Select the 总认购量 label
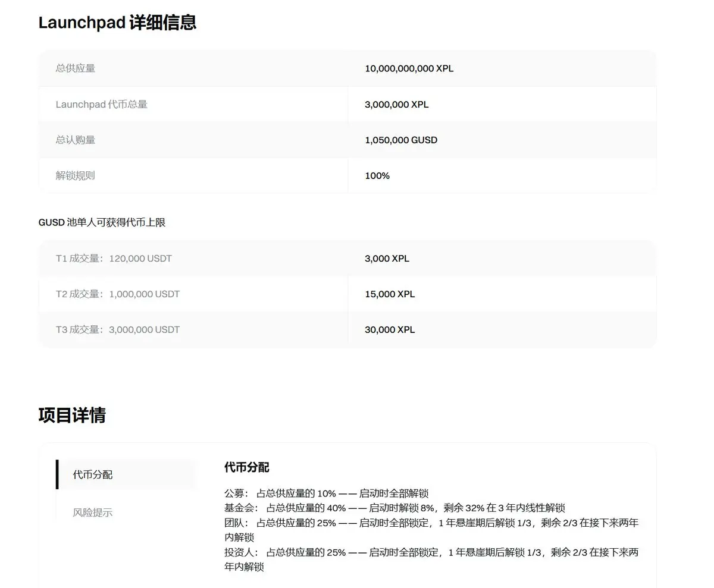 pos(76,140)
